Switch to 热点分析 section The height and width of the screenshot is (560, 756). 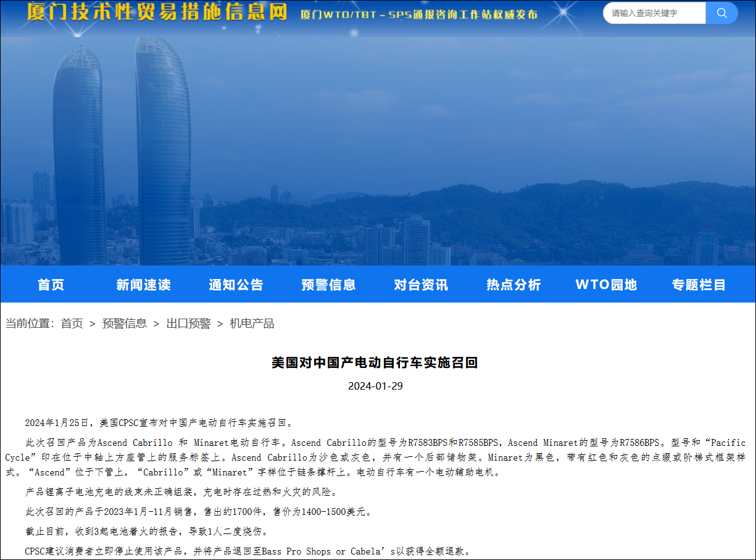[513, 285]
